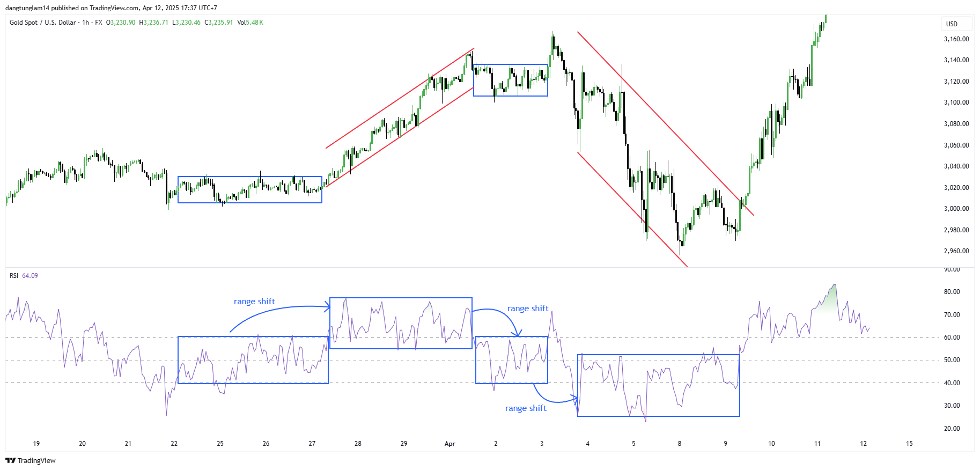Click the 2,980.00 price axis label
Image resolution: width=980 pixels, height=470 pixels.
click(x=956, y=230)
